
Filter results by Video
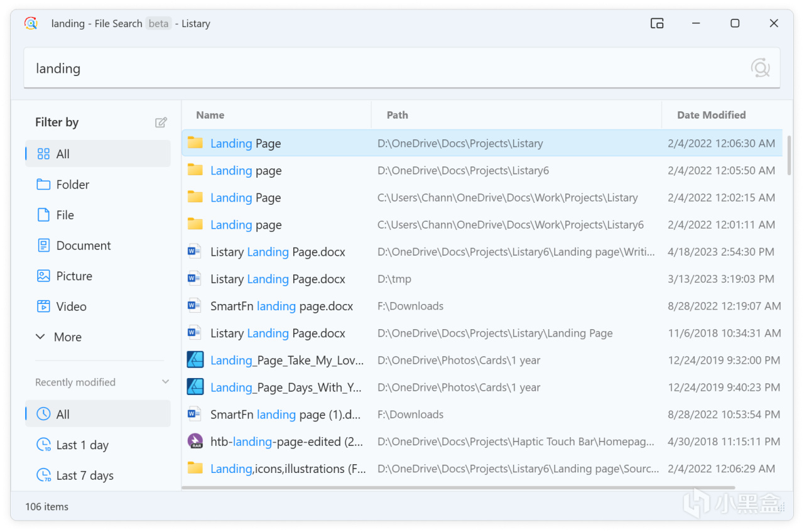tap(71, 307)
